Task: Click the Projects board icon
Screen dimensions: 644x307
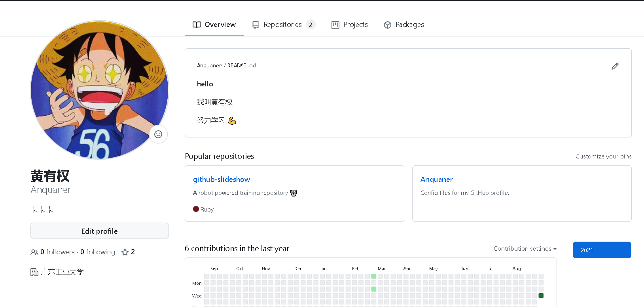Action: pyautogui.click(x=335, y=25)
